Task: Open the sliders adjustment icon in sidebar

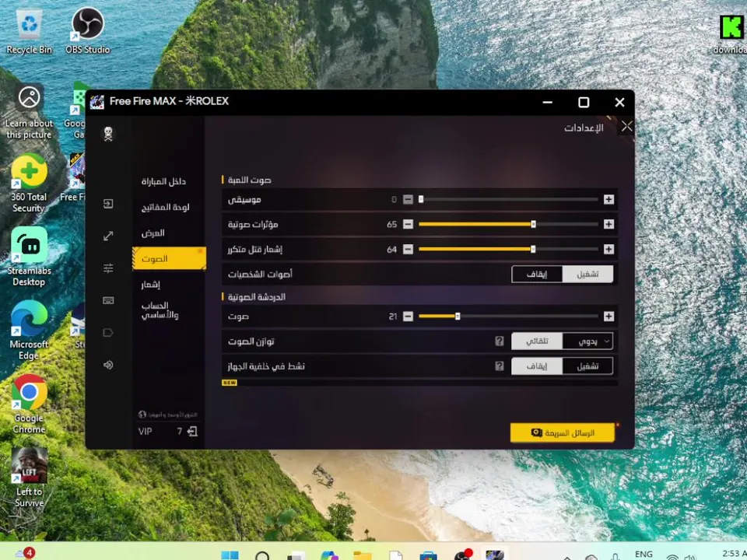Action: (108, 268)
